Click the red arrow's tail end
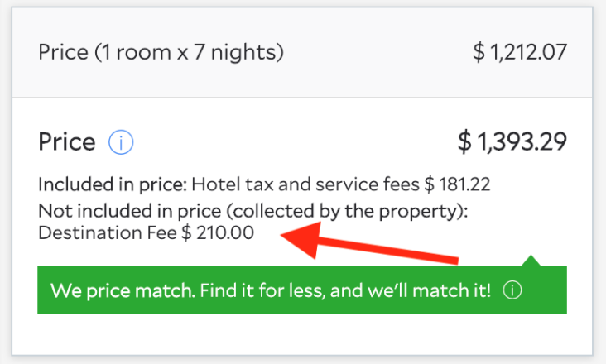The height and width of the screenshot is (364, 606). pos(452,260)
